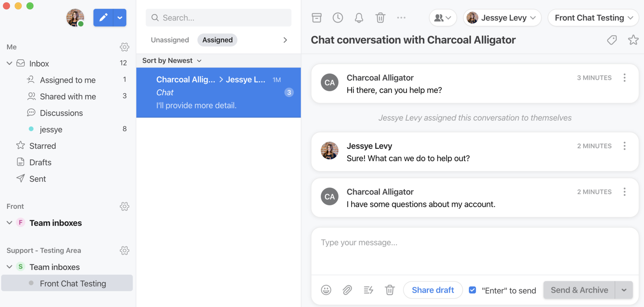This screenshot has height=307, width=644.
Task: Open the Sort by Newest dropdown
Action: tap(172, 61)
